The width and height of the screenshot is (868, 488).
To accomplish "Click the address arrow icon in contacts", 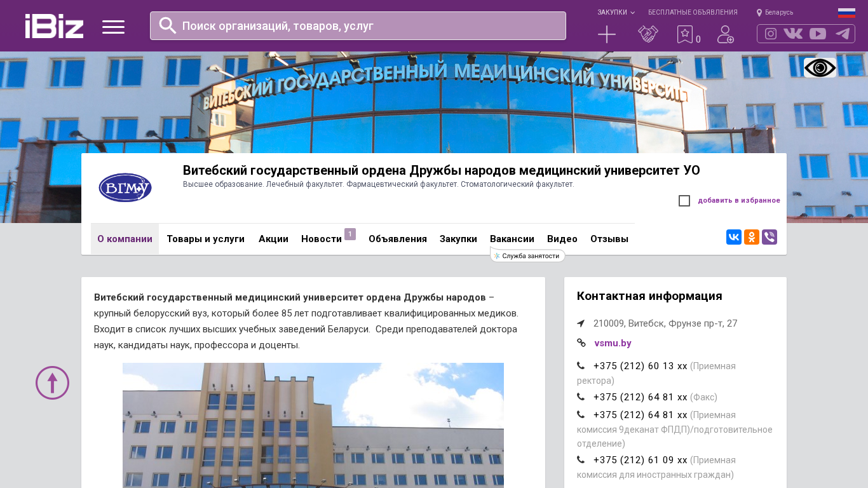I will point(581,323).
